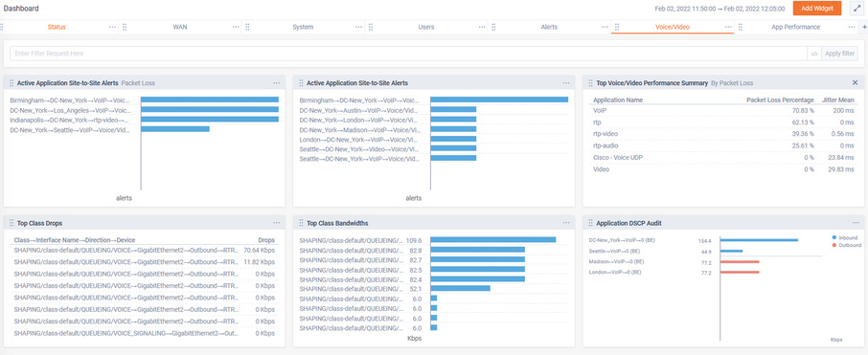The image size is (868, 355).
Task: Go to the Alerts tab
Action: pos(549,27)
